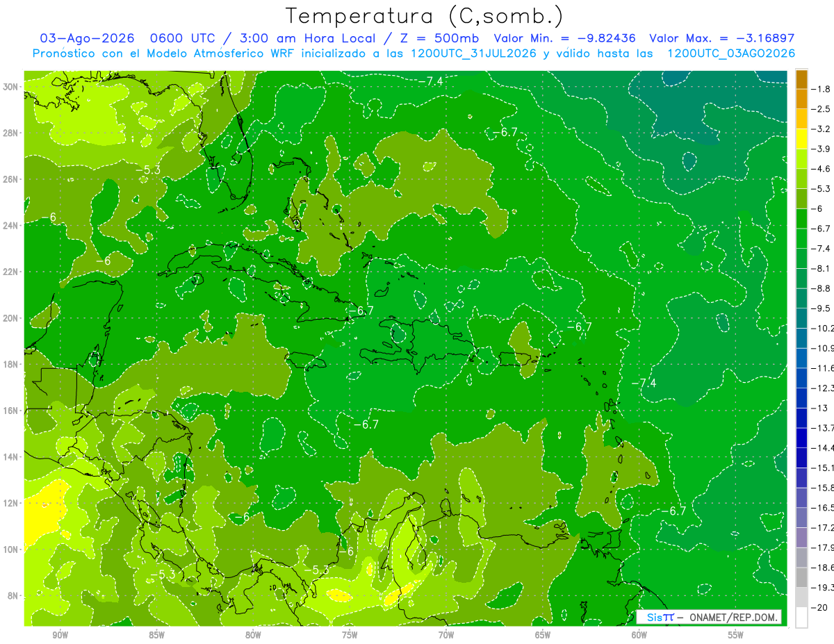The width and height of the screenshot is (834, 644).
Task: Pick the blue colorbar swatch between -12.3 and -13
Action: pyautogui.click(x=801, y=398)
